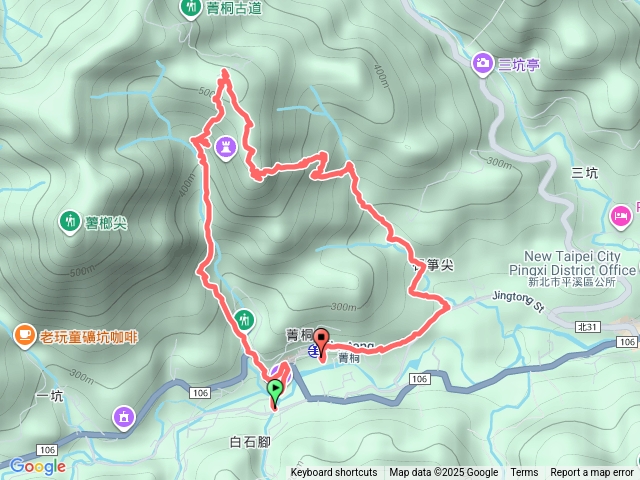The image size is (640, 480).
Task: Click the northern tip of the red route
Action: point(225,73)
